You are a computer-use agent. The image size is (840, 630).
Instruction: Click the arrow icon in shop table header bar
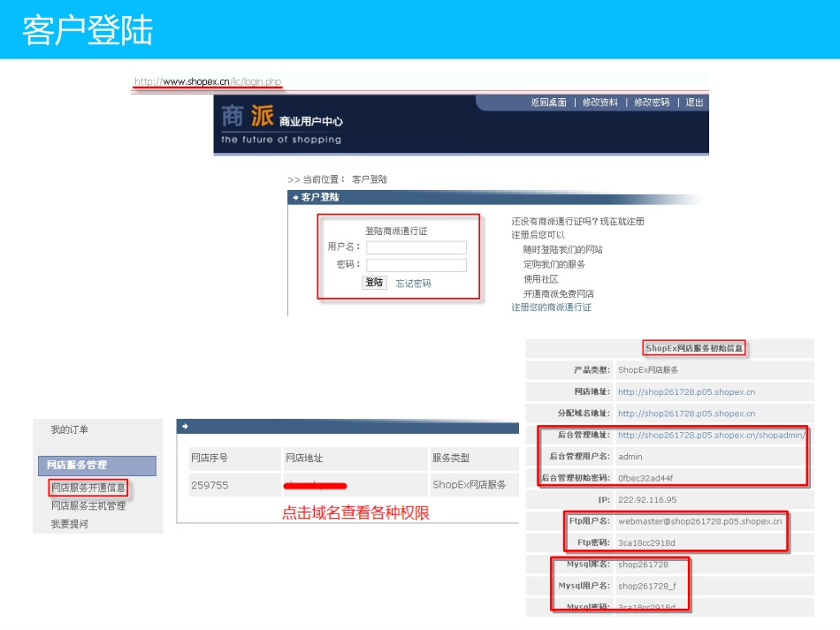186,426
